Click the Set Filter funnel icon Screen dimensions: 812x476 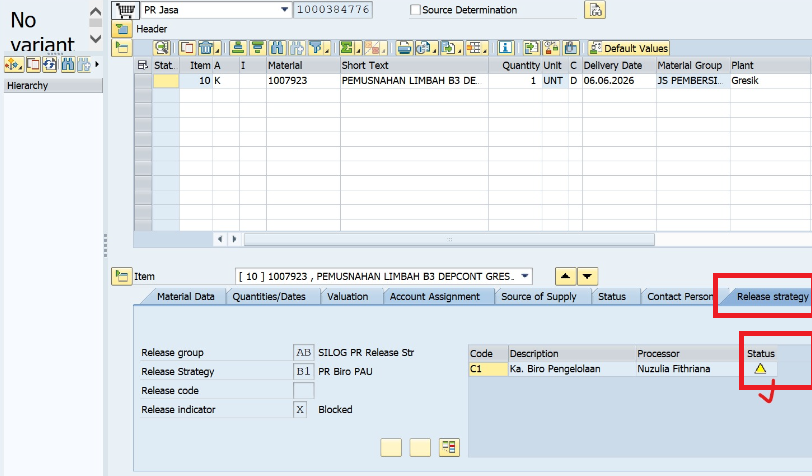[318, 48]
